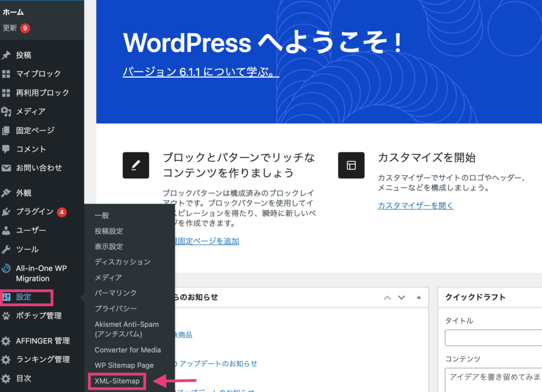Click the pencil edit icon in welcome panel

tap(136, 165)
